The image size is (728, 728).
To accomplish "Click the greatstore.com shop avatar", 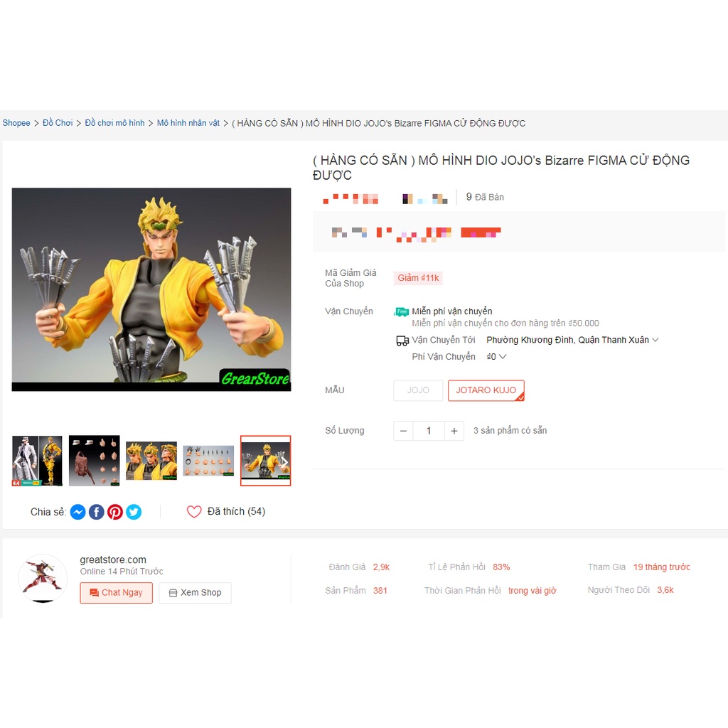I will [43, 578].
